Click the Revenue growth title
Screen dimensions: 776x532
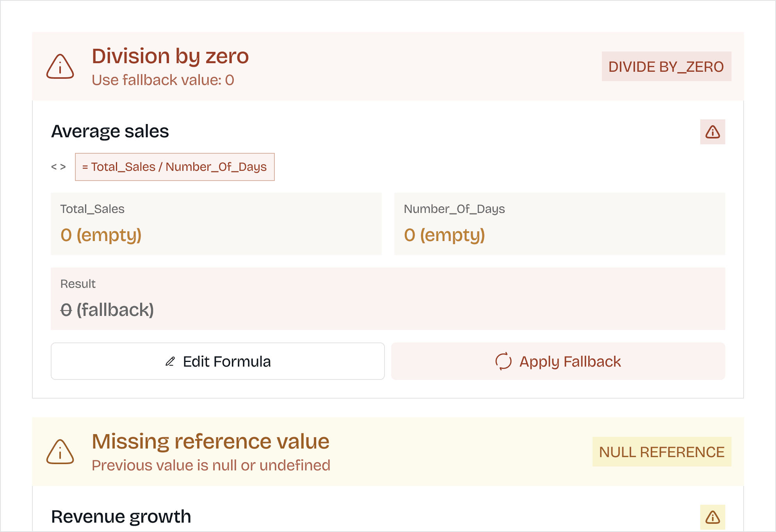click(x=121, y=517)
